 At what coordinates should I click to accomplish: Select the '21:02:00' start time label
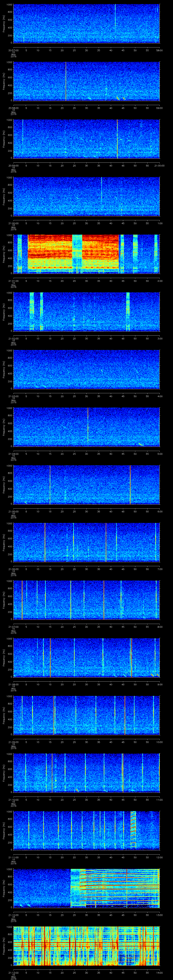(13, 339)
